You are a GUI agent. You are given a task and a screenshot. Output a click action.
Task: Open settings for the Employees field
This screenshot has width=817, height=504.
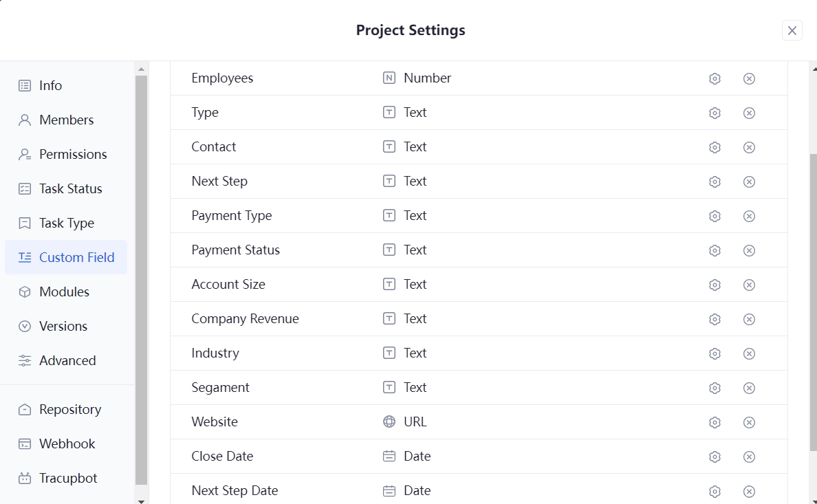[x=715, y=78]
